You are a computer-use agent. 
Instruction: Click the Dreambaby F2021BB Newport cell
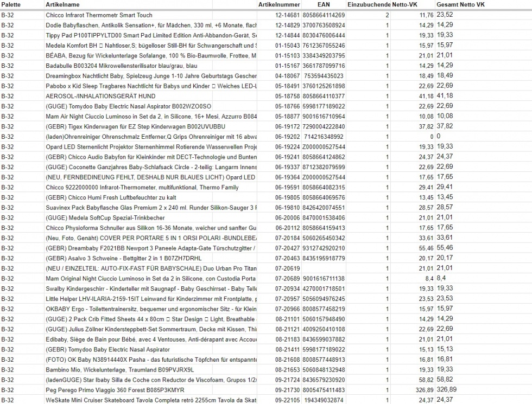click(x=151, y=248)
